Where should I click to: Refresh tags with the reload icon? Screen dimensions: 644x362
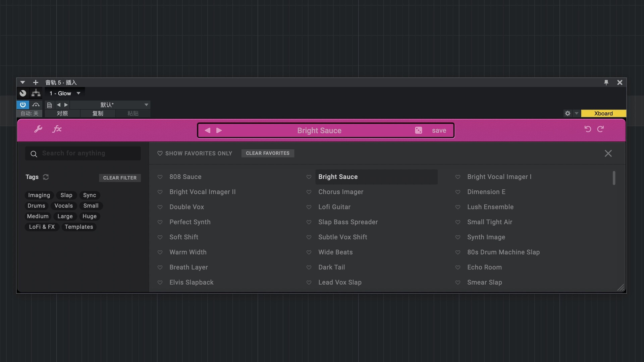click(46, 177)
